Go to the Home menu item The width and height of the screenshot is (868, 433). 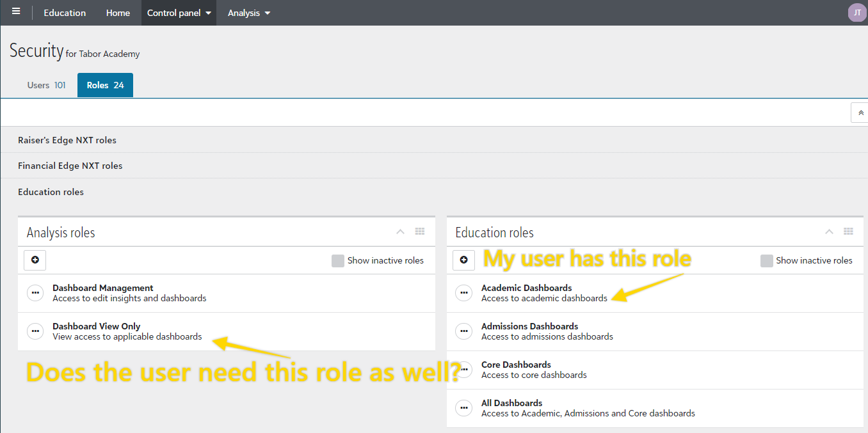coord(118,13)
